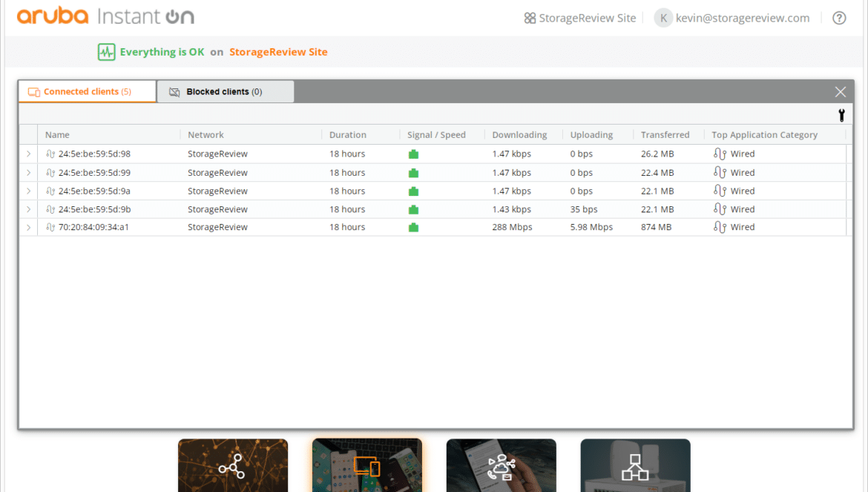The width and height of the screenshot is (868, 492).
Task: Open the table settings wrench icon
Action: click(x=841, y=115)
